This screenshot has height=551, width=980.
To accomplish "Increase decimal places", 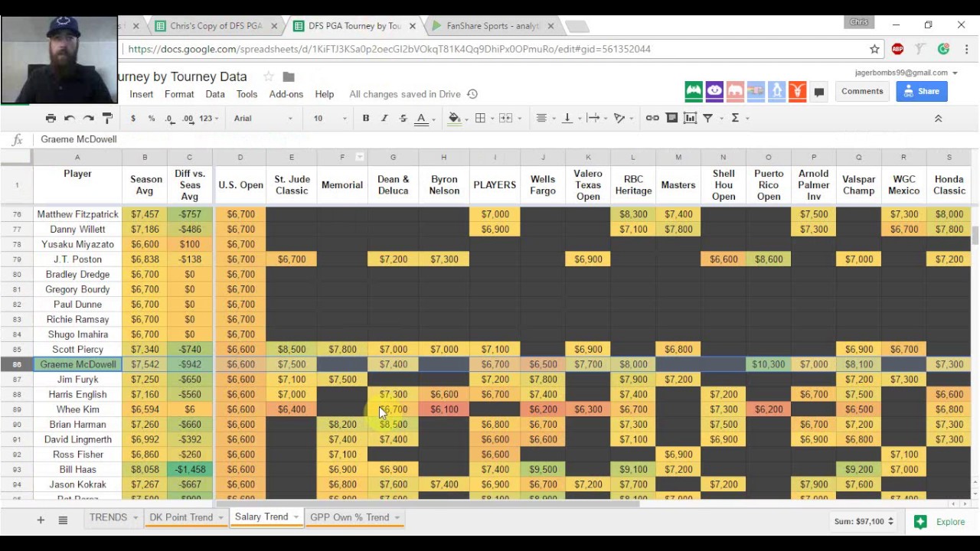I will [x=188, y=118].
